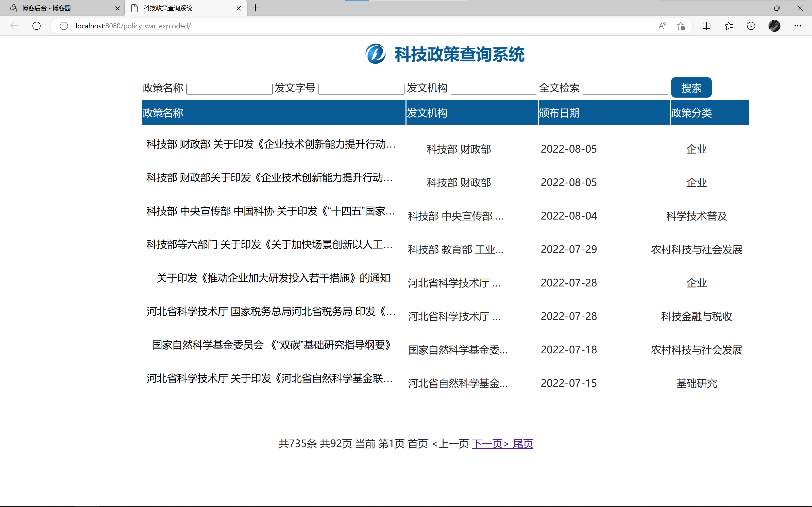Click into the 全文检索 input field
The width and height of the screenshot is (812, 507).
625,89
